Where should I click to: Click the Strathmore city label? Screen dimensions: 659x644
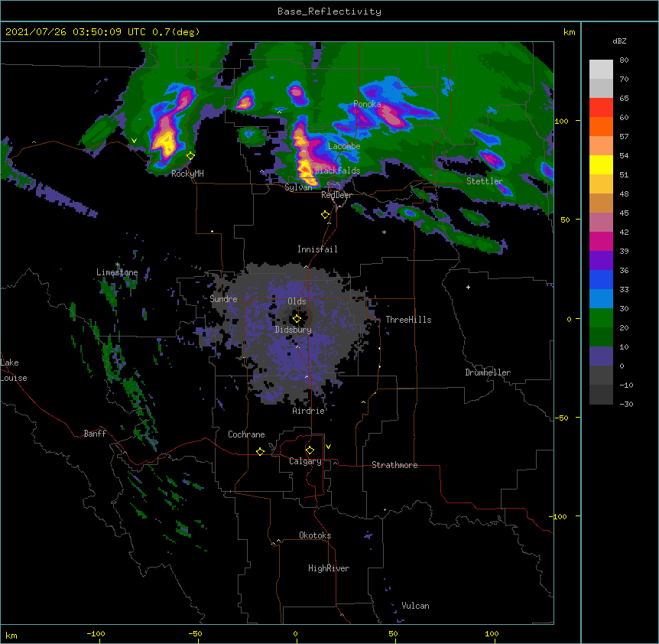click(394, 465)
